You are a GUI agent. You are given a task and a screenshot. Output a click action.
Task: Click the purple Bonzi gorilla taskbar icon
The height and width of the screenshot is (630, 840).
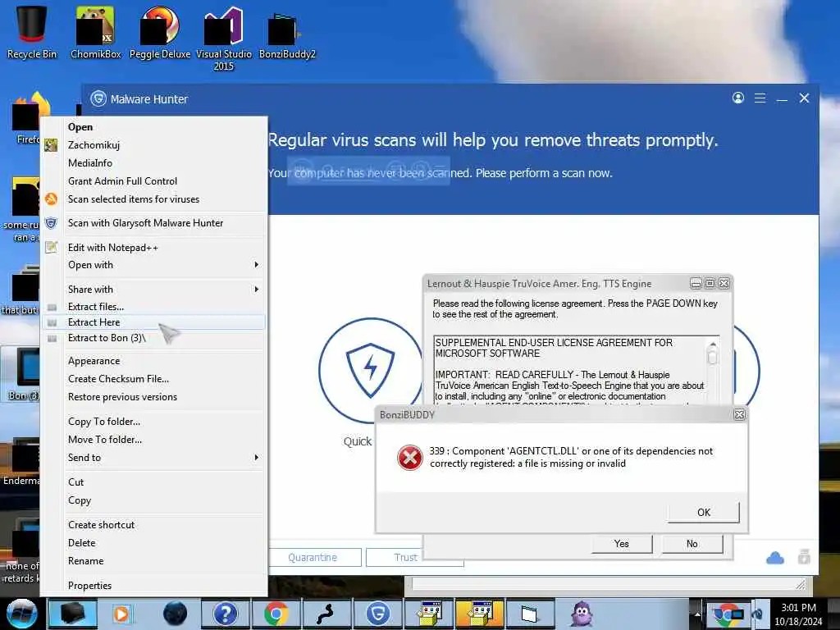582,614
